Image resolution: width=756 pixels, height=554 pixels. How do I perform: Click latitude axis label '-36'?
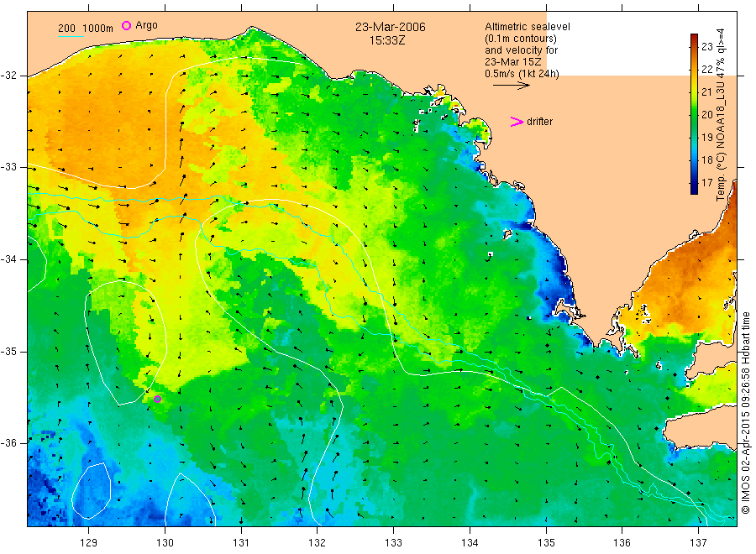tap(8, 442)
